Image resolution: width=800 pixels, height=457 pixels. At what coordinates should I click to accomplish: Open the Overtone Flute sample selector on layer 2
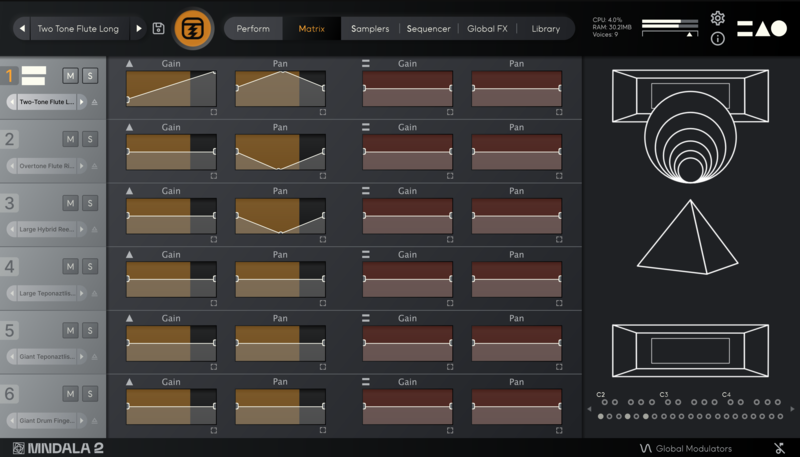(48, 165)
